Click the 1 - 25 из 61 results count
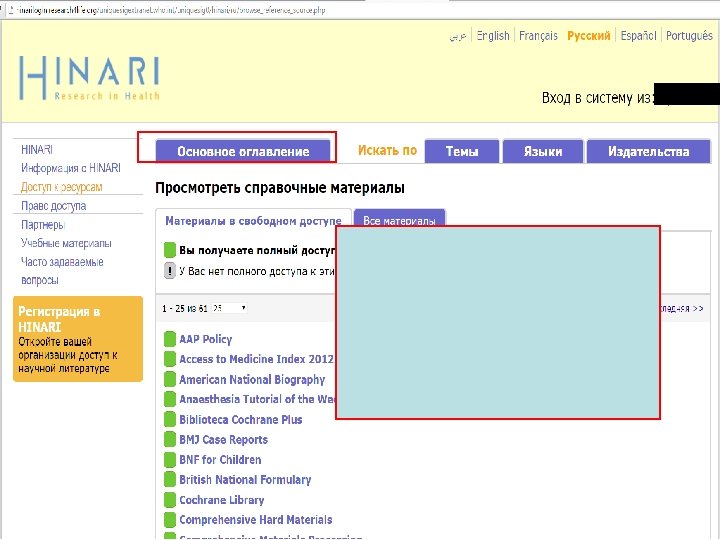The image size is (720, 540). point(185,308)
